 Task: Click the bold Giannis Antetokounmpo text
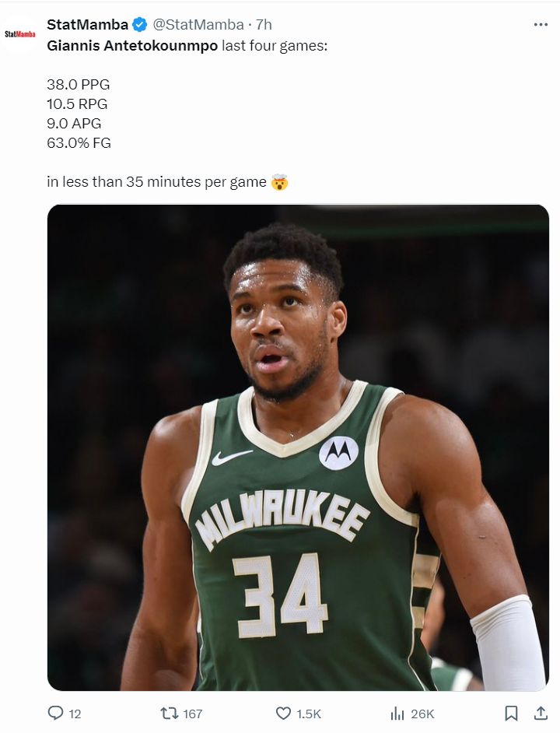click(x=132, y=45)
